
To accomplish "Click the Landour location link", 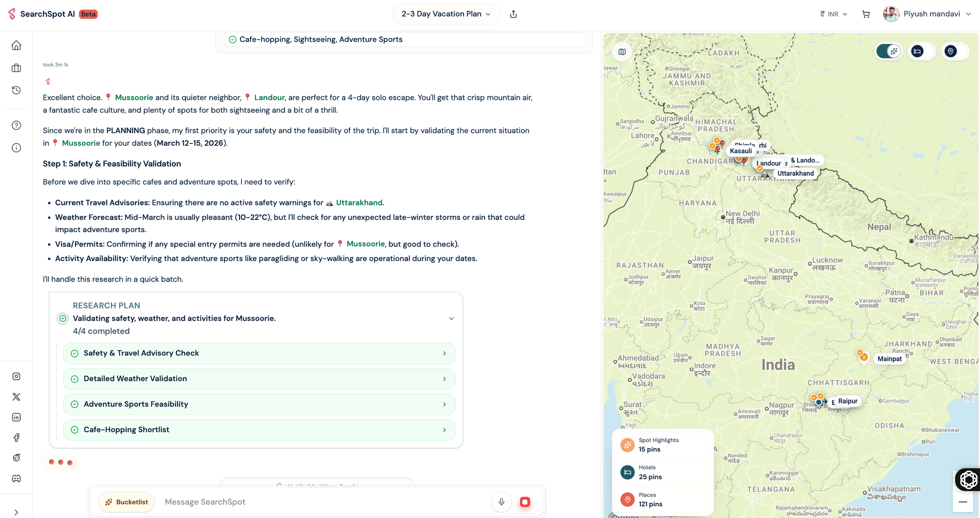I will pyautogui.click(x=269, y=97).
